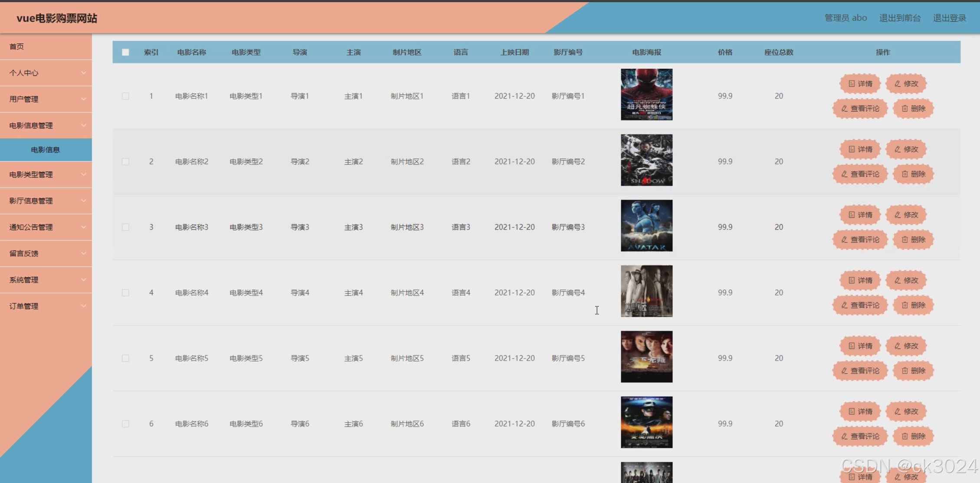
Task: Click the 修改 edit icon in row 4
Action: [x=898, y=280]
